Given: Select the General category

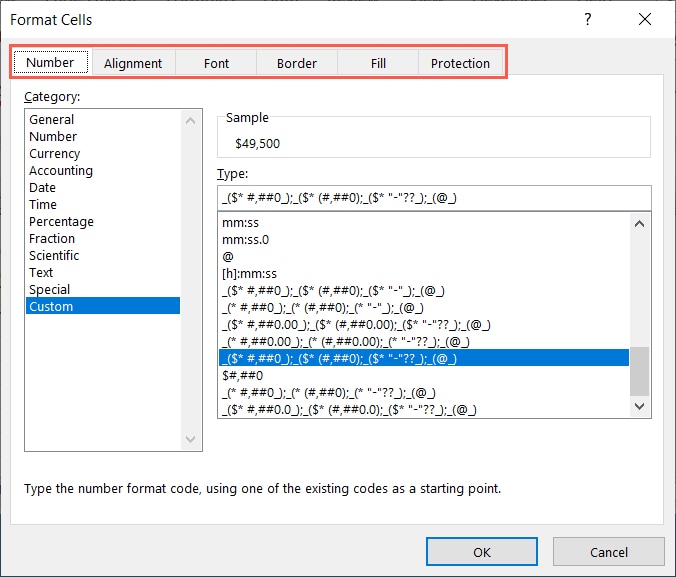Looking at the screenshot, I should coord(103,119).
